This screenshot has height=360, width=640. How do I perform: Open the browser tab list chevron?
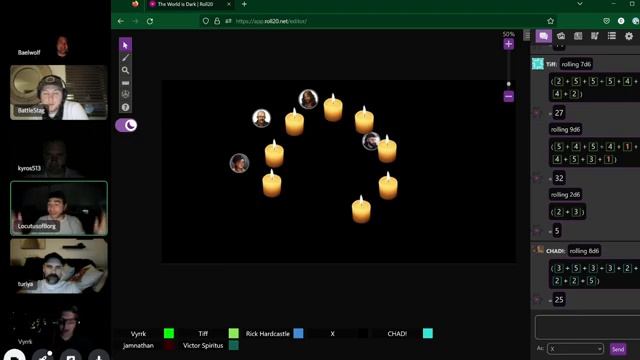point(580,4)
